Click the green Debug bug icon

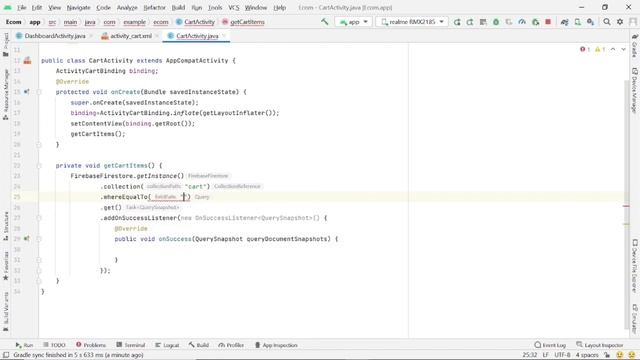(x=496, y=22)
